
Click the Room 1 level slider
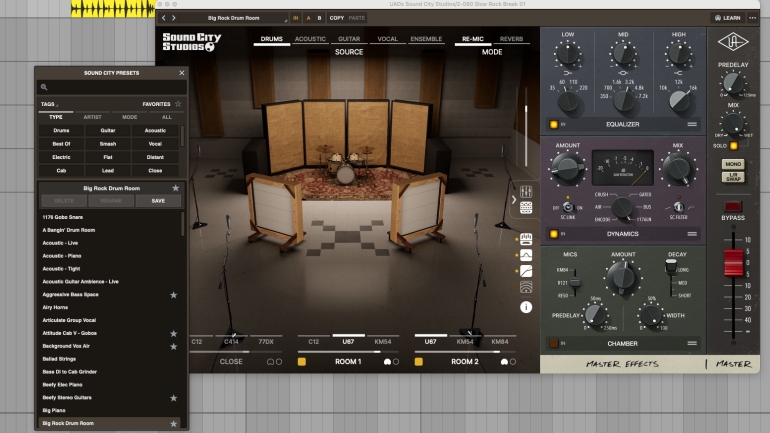[x=348, y=352]
